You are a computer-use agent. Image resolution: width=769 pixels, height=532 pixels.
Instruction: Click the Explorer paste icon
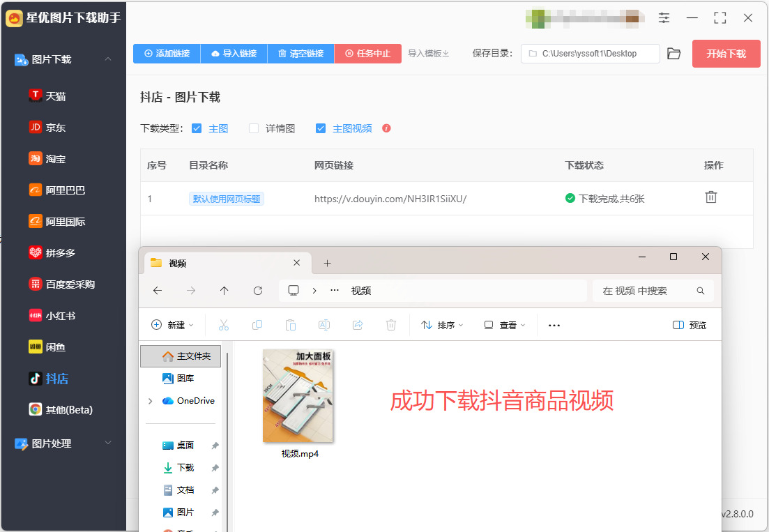[x=290, y=325]
